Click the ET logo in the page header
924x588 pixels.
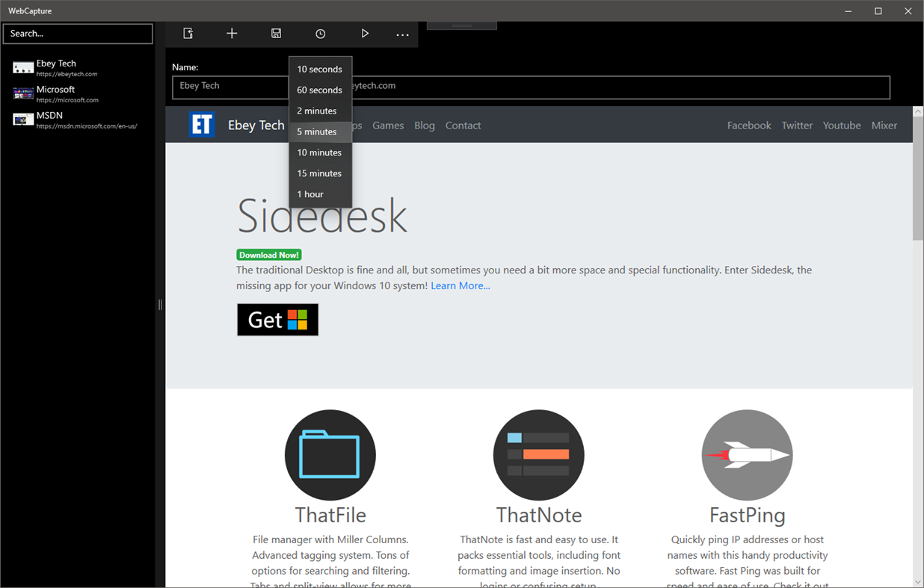tap(202, 125)
